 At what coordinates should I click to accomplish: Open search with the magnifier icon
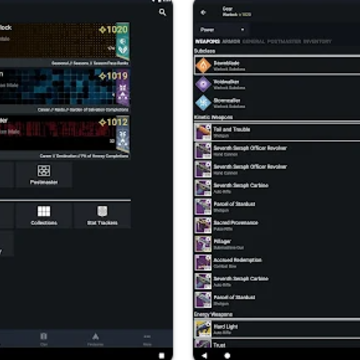coord(162,13)
